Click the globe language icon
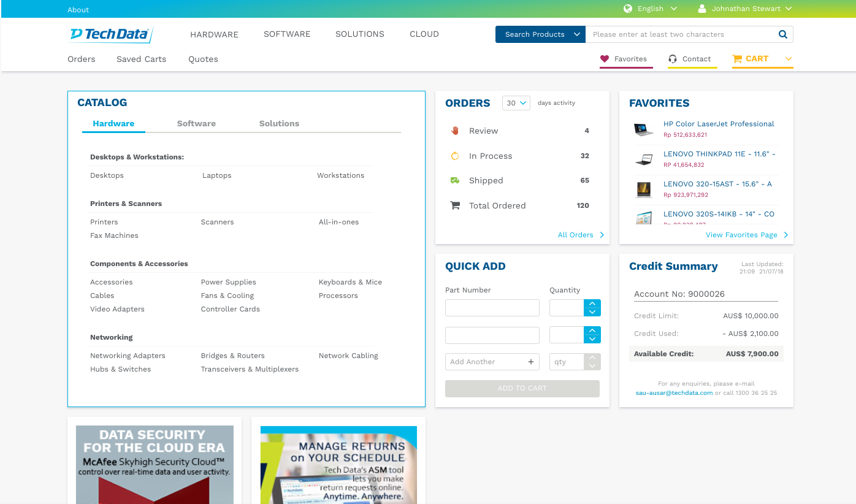This screenshot has height=504, width=856. pyautogui.click(x=628, y=9)
